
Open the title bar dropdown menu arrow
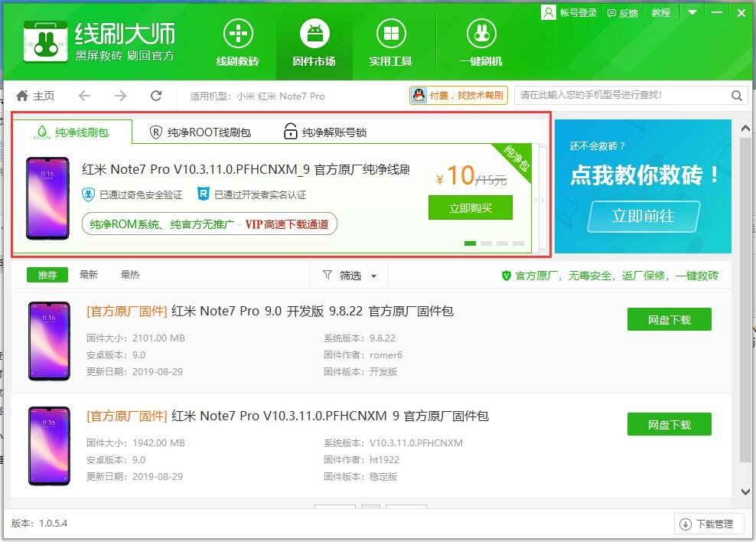(x=692, y=12)
